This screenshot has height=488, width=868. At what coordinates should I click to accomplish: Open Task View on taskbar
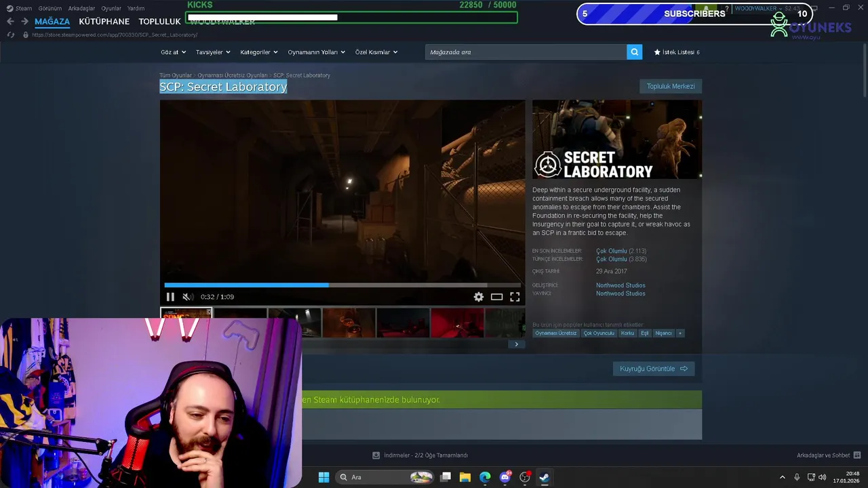click(x=446, y=477)
